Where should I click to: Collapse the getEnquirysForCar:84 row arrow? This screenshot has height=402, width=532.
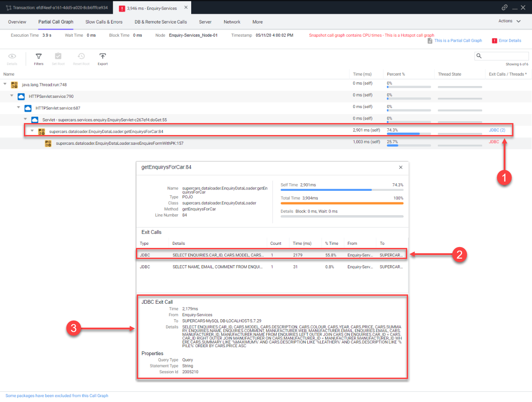[32, 131]
